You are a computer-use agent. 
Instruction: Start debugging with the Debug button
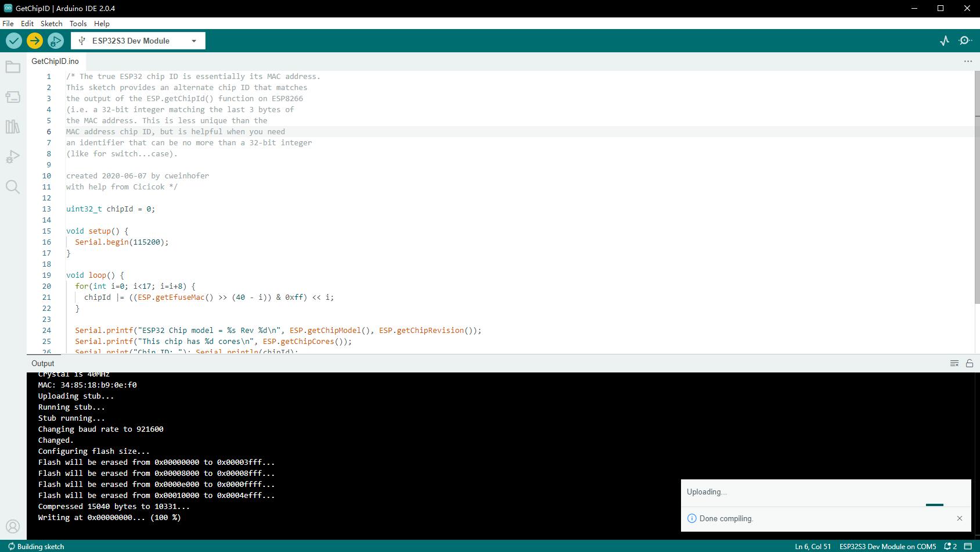56,41
